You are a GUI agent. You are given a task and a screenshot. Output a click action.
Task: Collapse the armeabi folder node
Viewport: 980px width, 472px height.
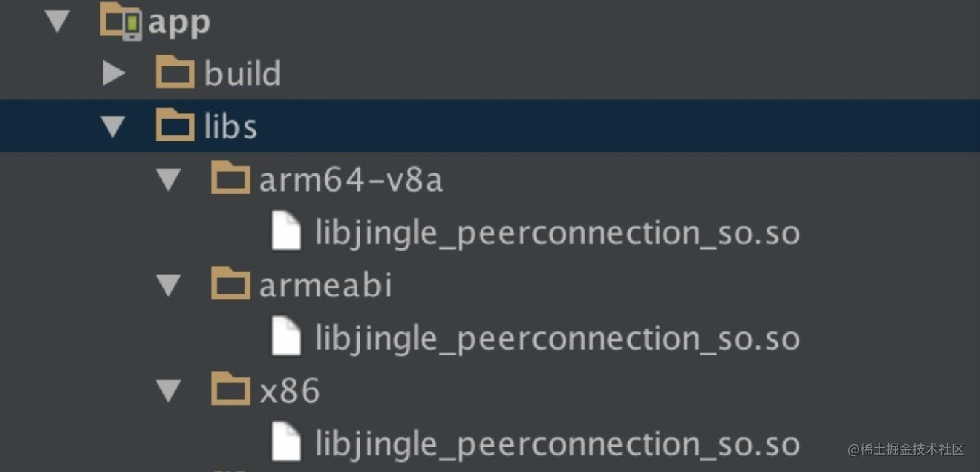169,285
